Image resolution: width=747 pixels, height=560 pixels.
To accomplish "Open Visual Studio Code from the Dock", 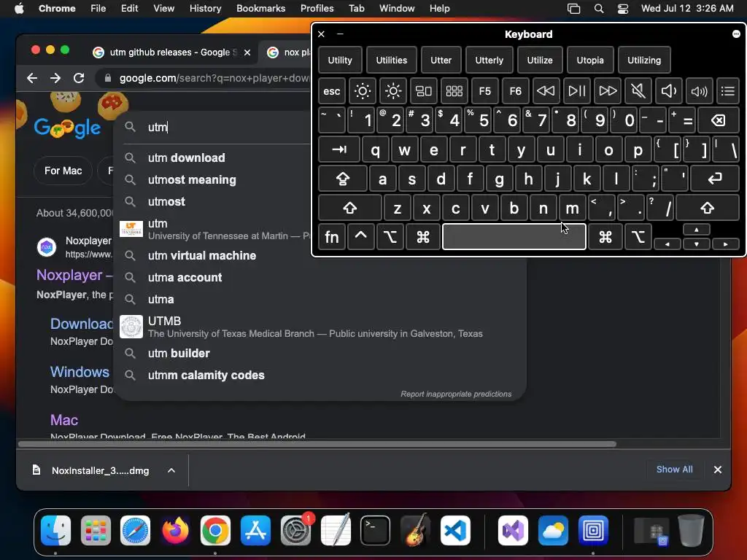I will (x=455, y=530).
